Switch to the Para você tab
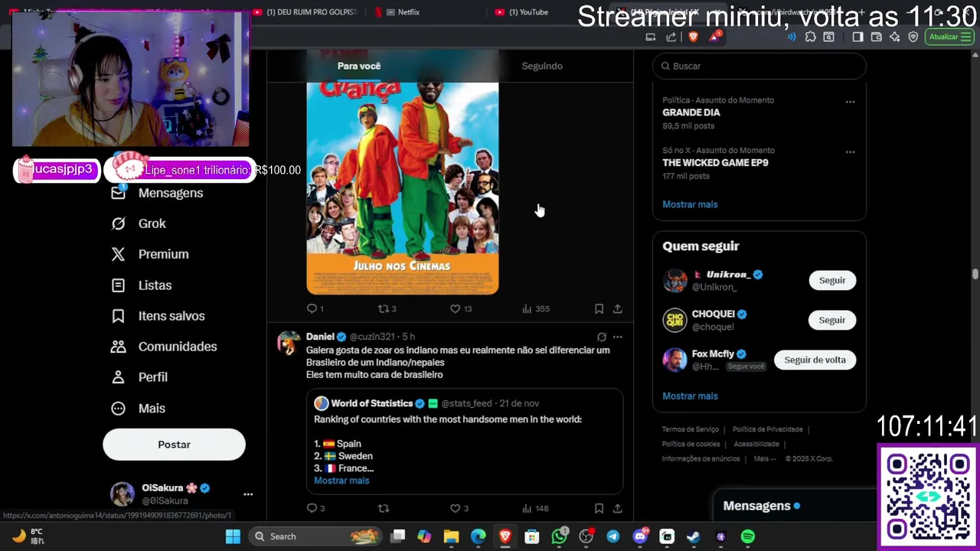Viewport: 980px width, 551px height. [358, 66]
